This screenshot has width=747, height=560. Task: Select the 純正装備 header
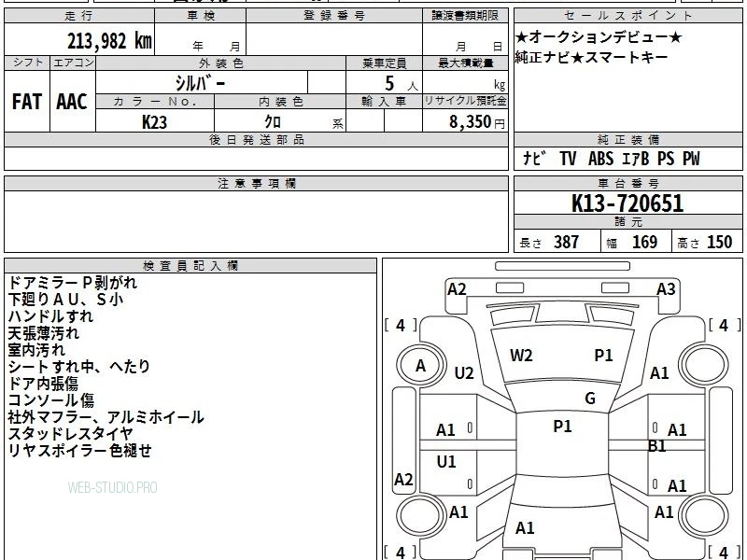pos(627,139)
